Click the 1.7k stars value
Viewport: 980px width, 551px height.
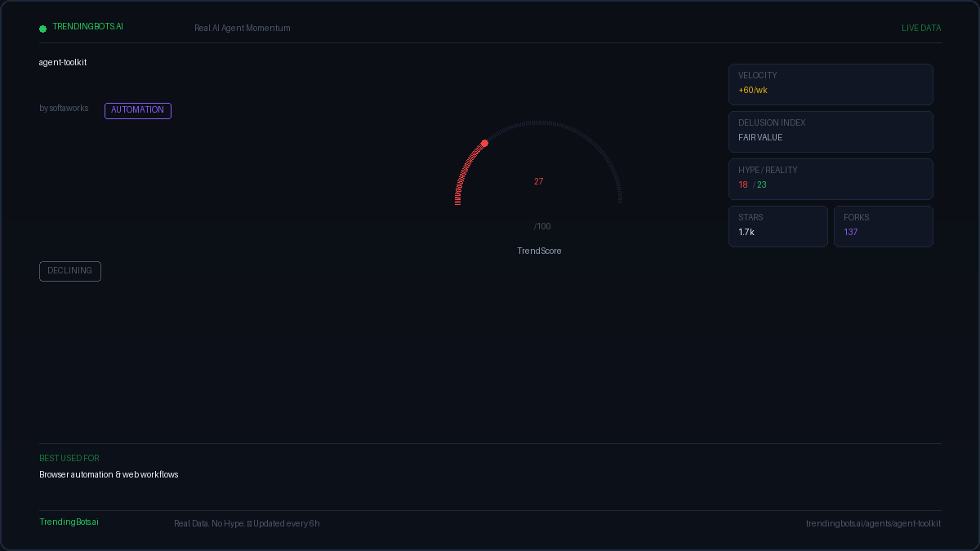(x=746, y=233)
